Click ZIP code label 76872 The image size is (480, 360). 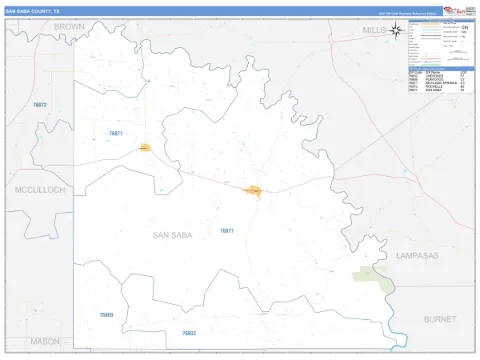(40, 105)
